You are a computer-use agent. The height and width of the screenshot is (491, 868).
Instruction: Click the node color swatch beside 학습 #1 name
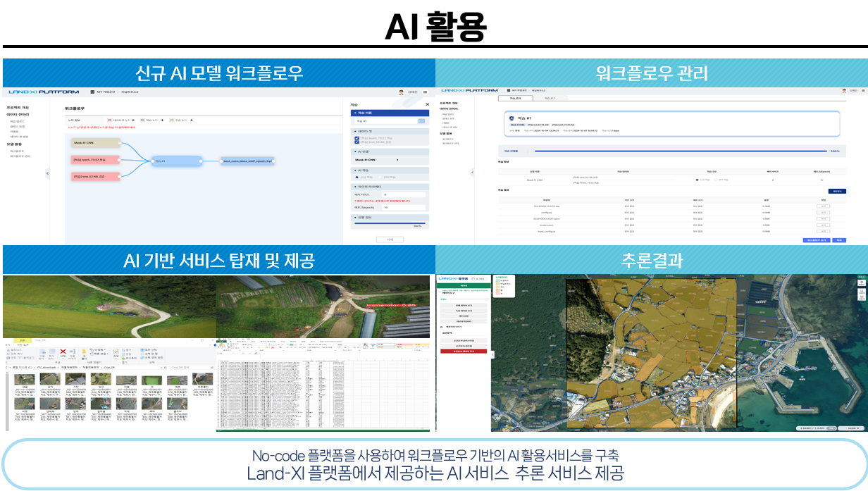(421, 121)
